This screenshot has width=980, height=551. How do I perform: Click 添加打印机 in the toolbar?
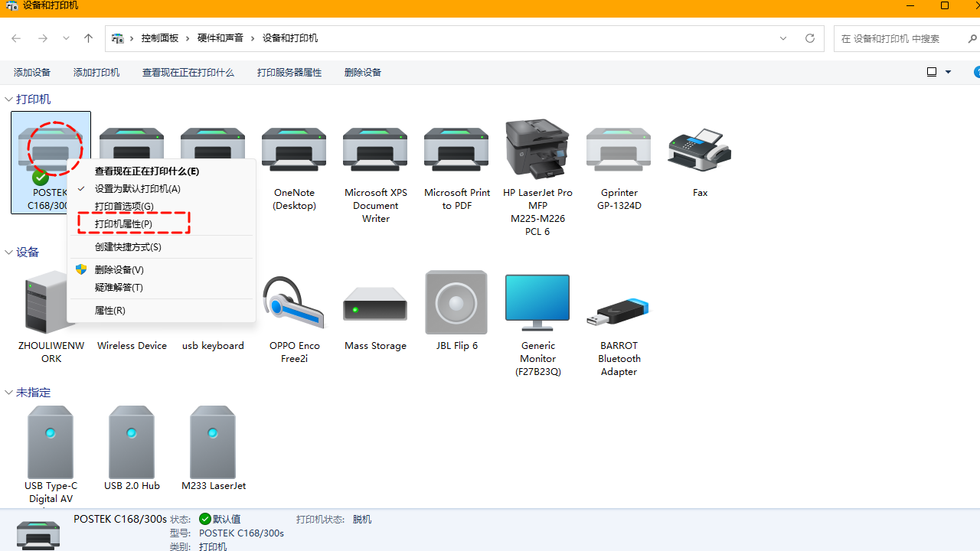pyautogui.click(x=96, y=73)
